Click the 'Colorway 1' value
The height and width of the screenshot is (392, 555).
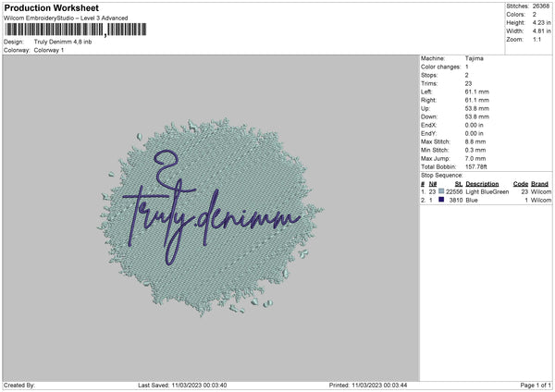tap(49, 50)
